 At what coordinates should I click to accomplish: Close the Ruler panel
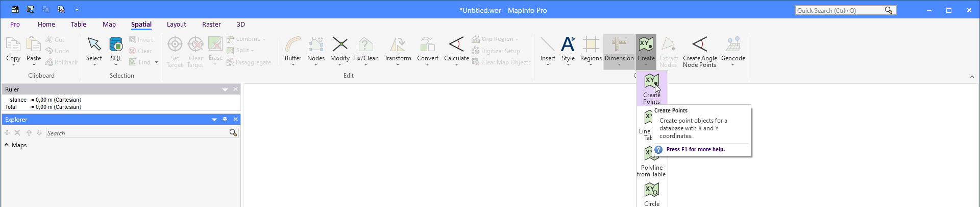tap(235, 89)
